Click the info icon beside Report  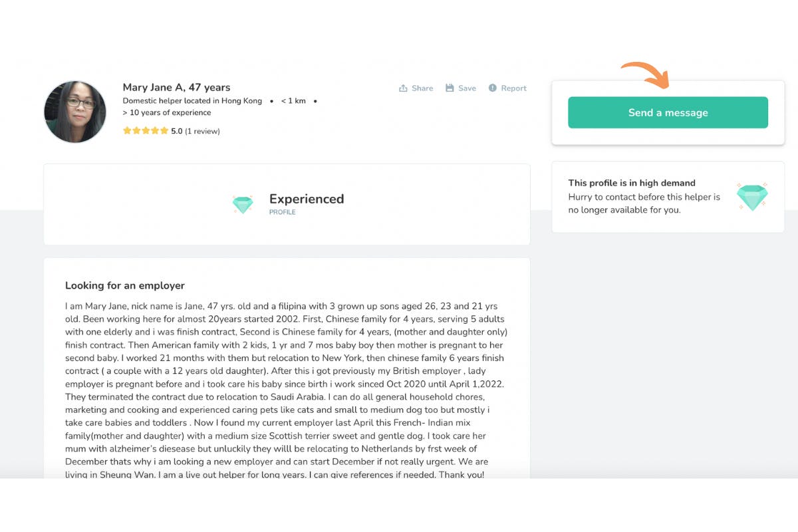(x=493, y=88)
